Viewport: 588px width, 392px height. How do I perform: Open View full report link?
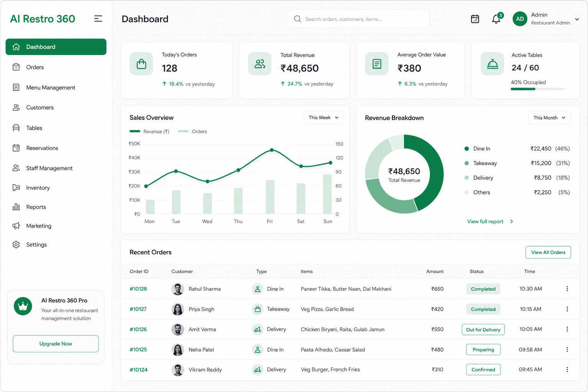coord(490,221)
